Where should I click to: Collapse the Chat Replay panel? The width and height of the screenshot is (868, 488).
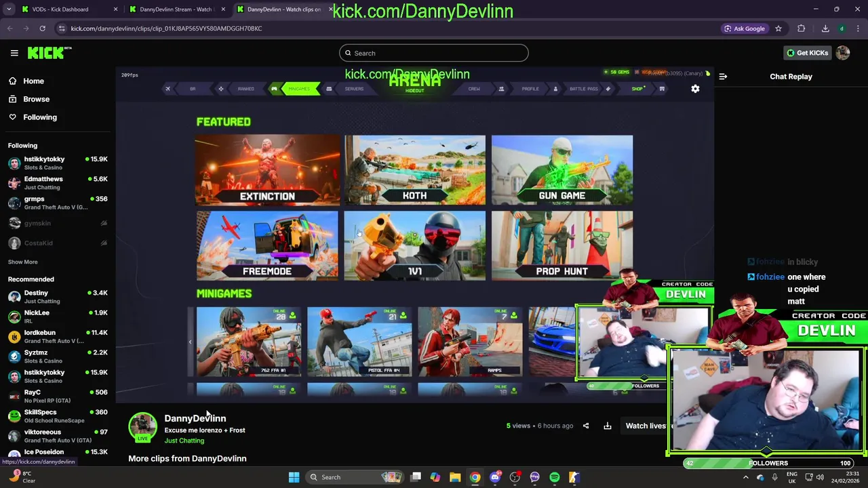coord(723,77)
